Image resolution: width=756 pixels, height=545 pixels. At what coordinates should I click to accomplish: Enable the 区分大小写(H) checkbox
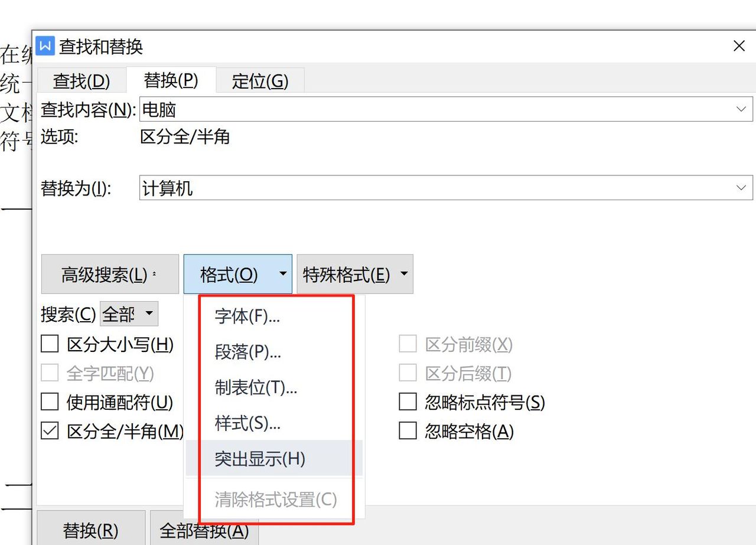coord(50,343)
